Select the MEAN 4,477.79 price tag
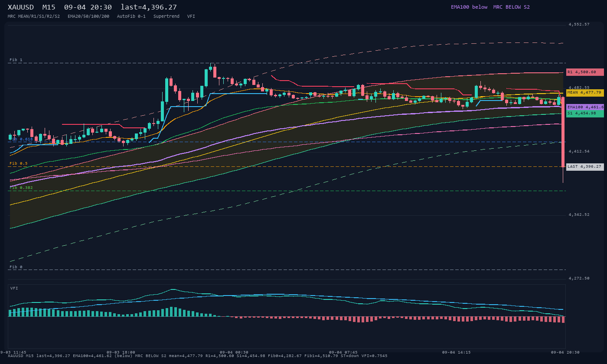 click(585, 93)
